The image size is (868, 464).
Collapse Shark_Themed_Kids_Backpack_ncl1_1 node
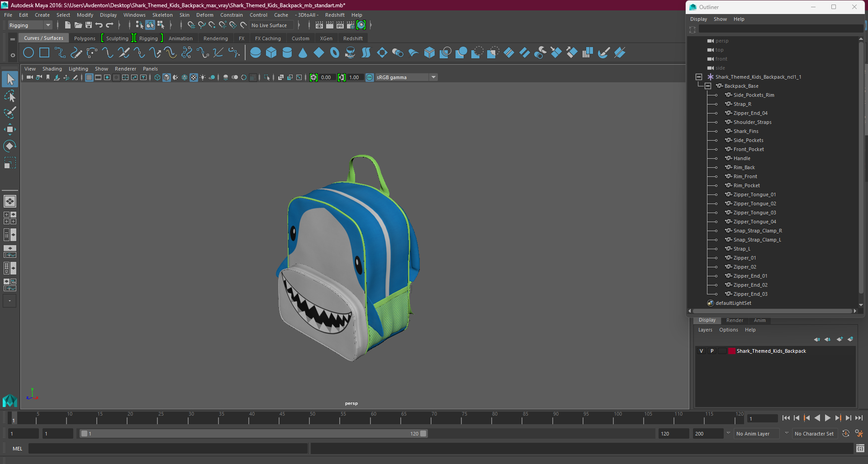(x=699, y=77)
